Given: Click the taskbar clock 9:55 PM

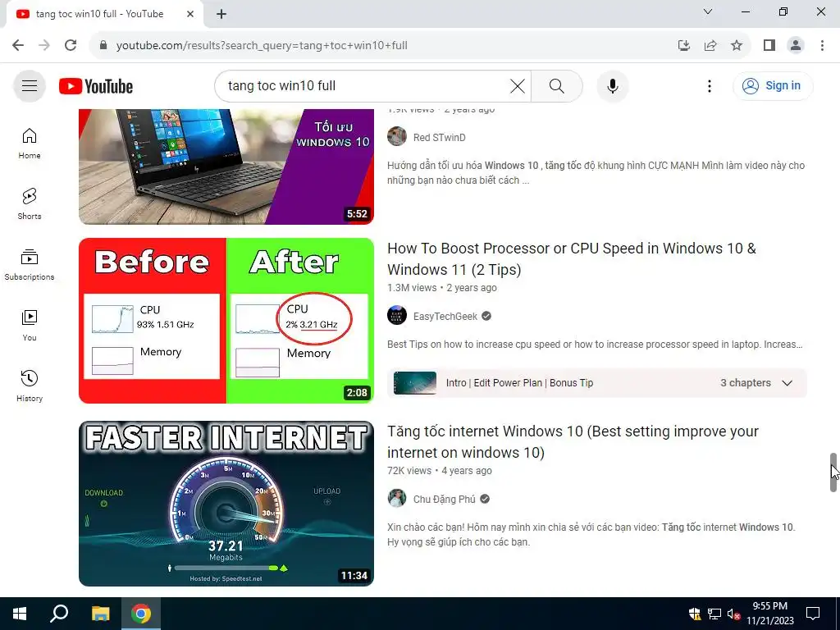Looking at the screenshot, I should [769, 614].
